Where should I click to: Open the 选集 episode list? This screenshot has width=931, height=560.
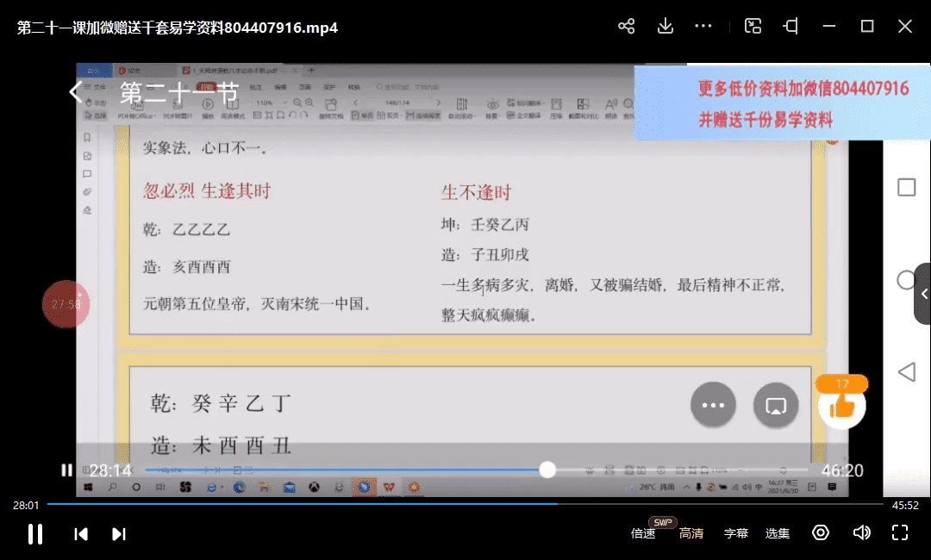point(778,533)
